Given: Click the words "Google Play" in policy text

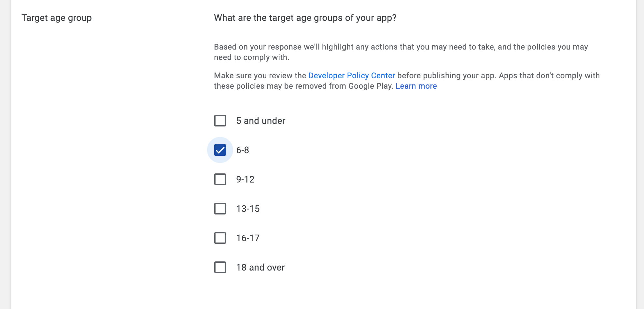Looking at the screenshot, I should (x=370, y=86).
